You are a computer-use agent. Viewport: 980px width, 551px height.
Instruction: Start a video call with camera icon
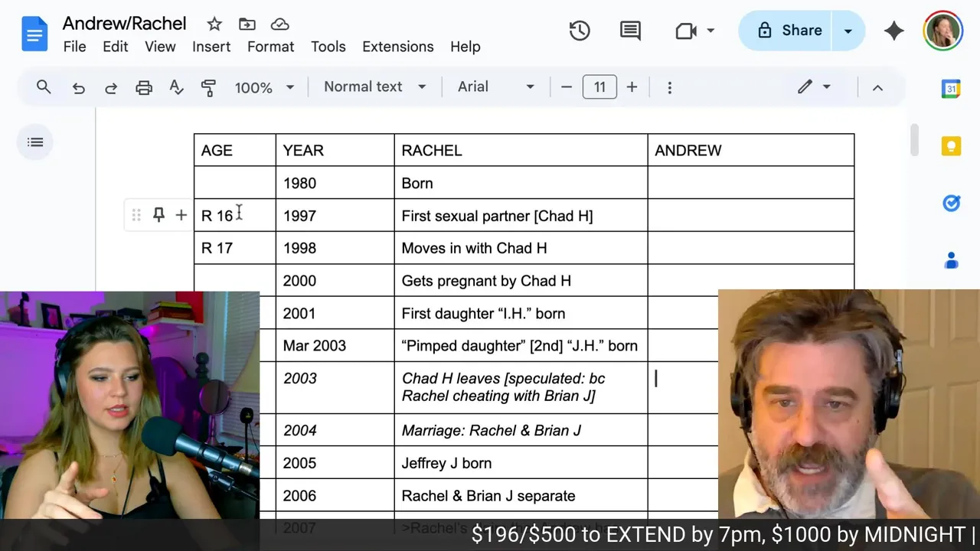(686, 31)
